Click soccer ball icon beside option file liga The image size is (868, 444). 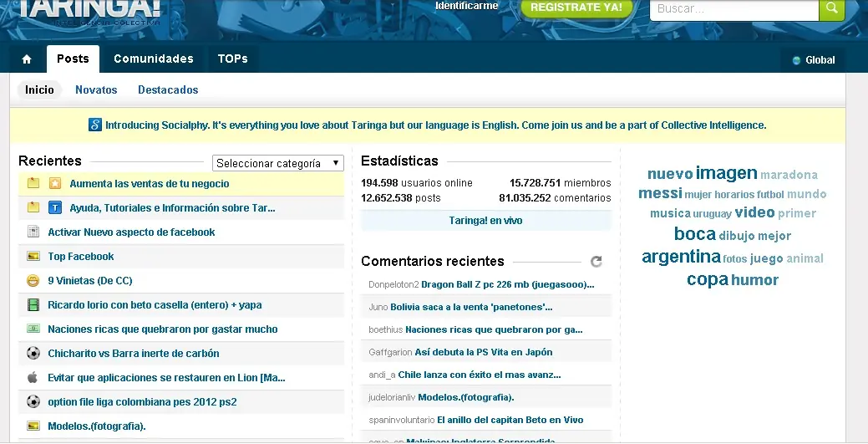(33, 402)
